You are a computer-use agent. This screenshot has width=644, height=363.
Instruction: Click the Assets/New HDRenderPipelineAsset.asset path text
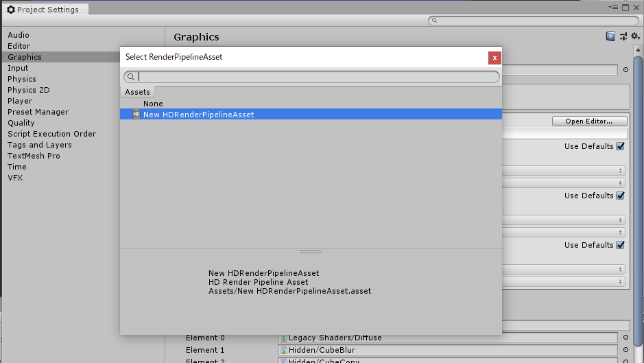coord(289,291)
